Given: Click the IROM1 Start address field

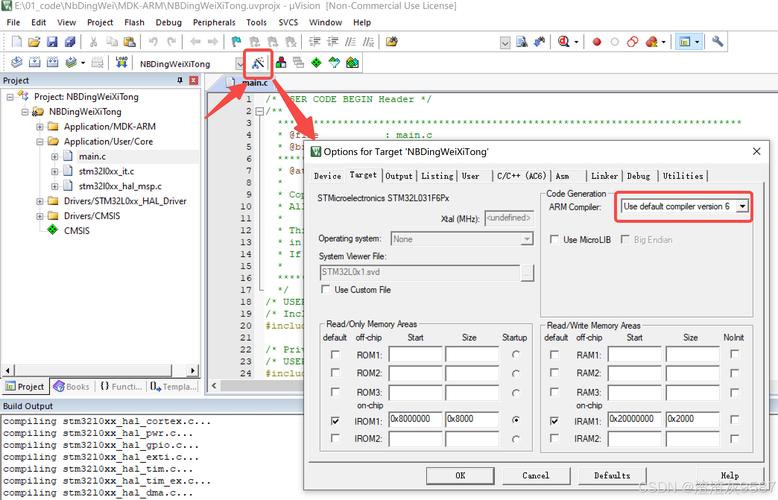Looking at the screenshot, I should pos(415,420).
